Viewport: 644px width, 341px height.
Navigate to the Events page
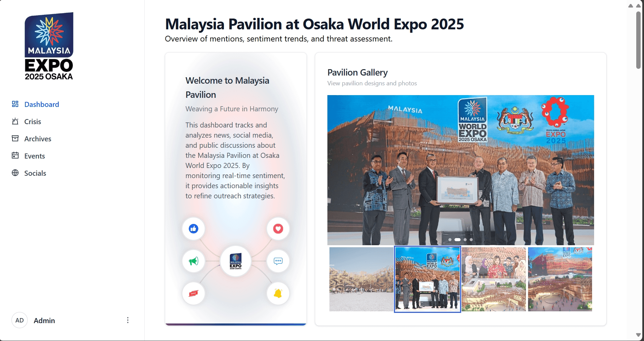coord(35,156)
